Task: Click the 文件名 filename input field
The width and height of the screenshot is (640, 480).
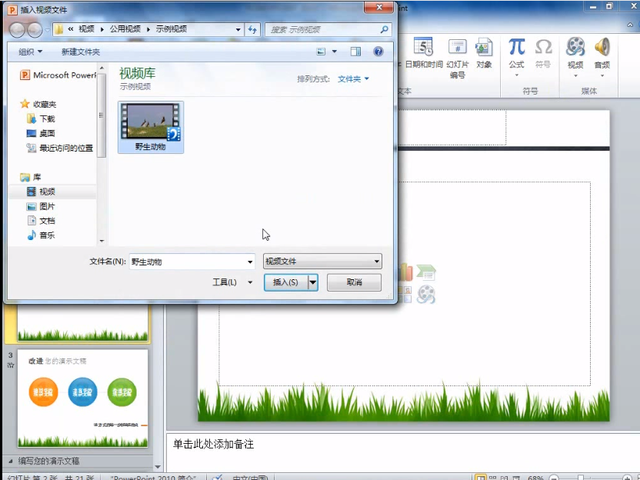Action: pyautogui.click(x=190, y=261)
